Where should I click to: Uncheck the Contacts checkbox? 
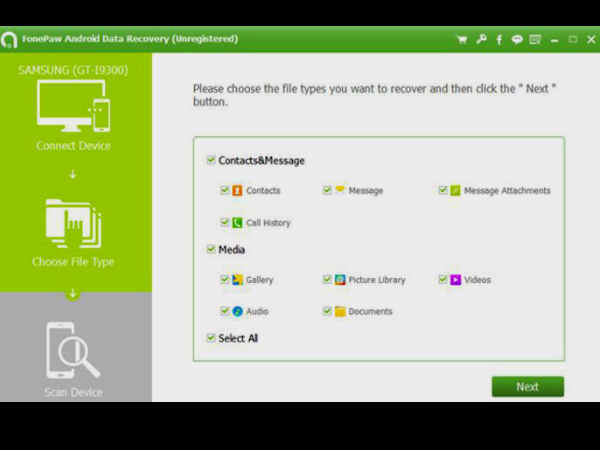tap(225, 189)
